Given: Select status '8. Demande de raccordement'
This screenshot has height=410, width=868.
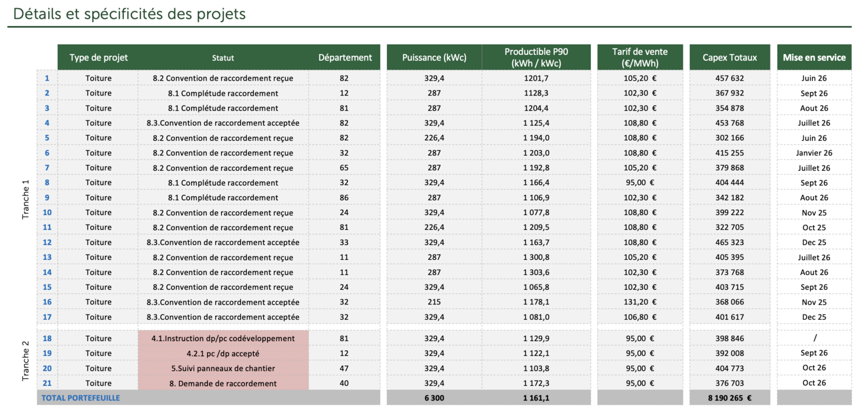Looking at the screenshot, I should (x=223, y=383).
